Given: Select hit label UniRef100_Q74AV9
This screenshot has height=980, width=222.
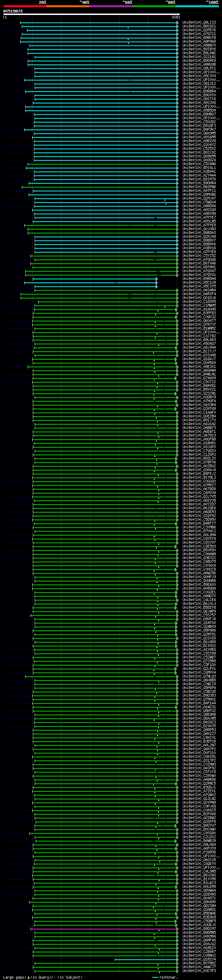Looking at the screenshot, I should pyautogui.click(x=199, y=378).
